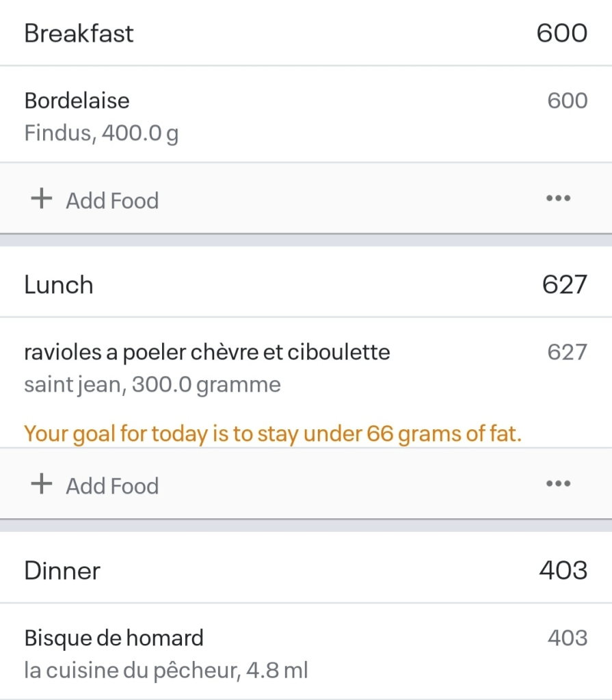Screen dimensions: 612x700
Task: Click the Add Food label under Lunch
Action: pyautogui.click(x=112, y=486)
